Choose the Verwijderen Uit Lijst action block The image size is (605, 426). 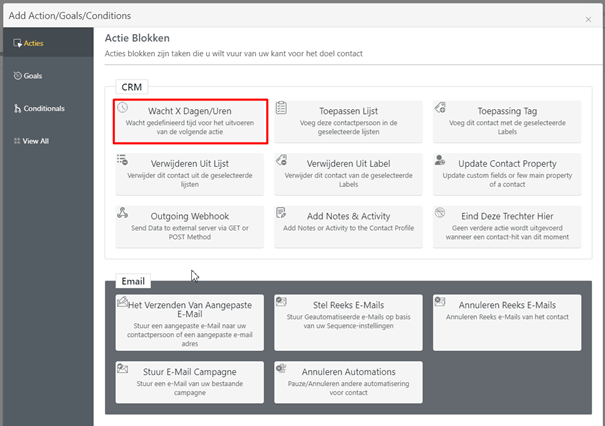click(189, 172)
